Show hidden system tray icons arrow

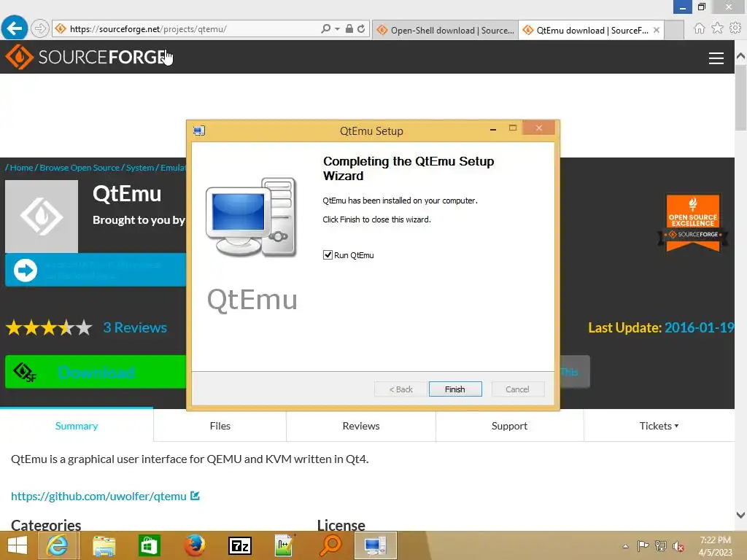coord(625,546)
